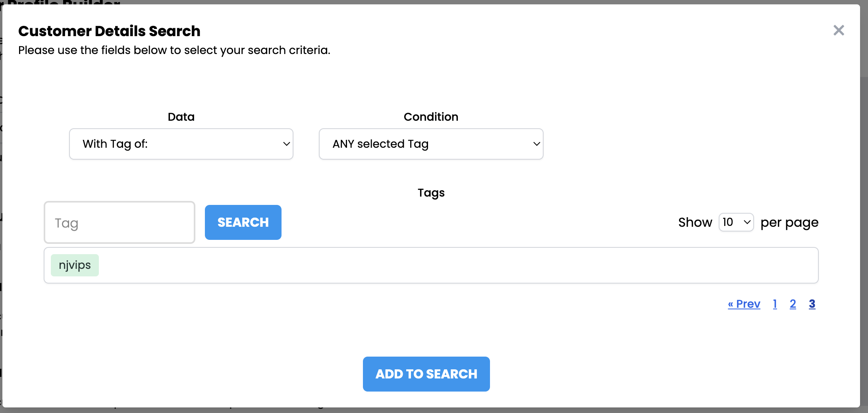Image resolution: width=868 pixels, height=413 pixels.
Task: Click the "Tags" section label
Action: tap(431, 193)
